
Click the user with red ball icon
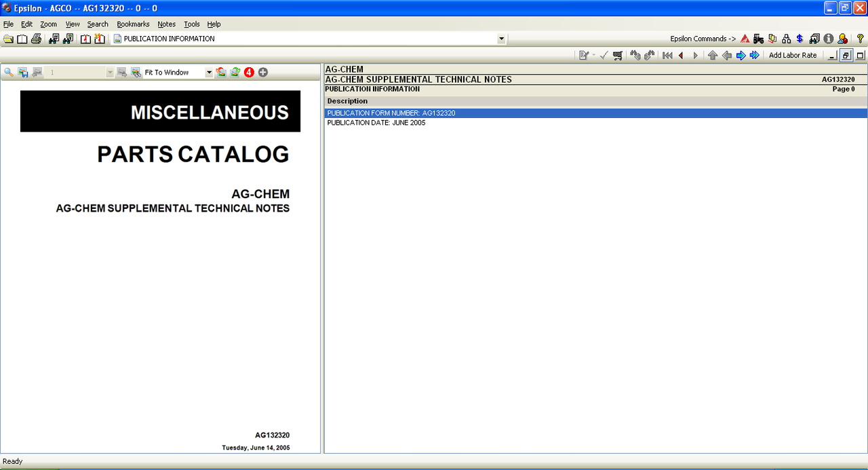tap(842, 39)
